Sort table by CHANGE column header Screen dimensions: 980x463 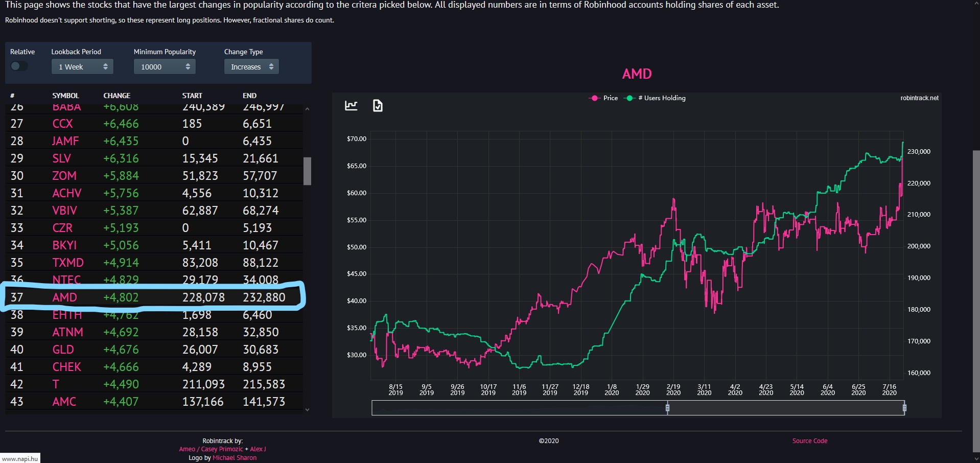point(116,96)
